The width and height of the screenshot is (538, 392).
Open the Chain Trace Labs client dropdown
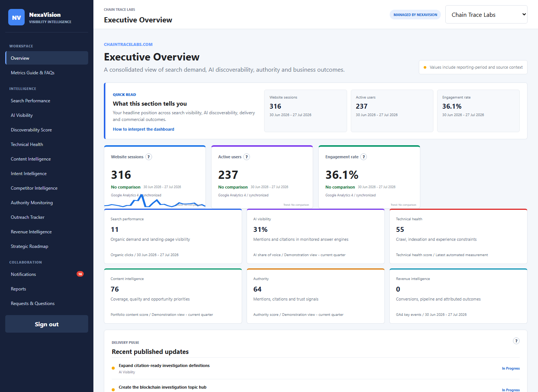click(486, 15)
